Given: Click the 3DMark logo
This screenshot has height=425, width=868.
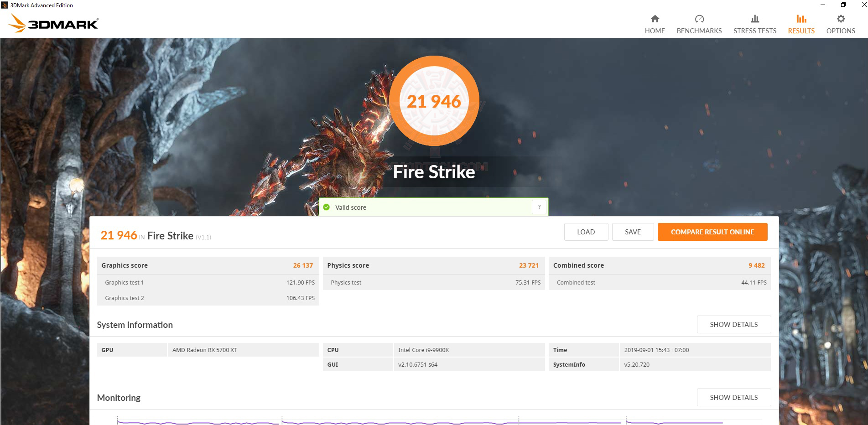Looking at the screenshot, I should [52, 23].
